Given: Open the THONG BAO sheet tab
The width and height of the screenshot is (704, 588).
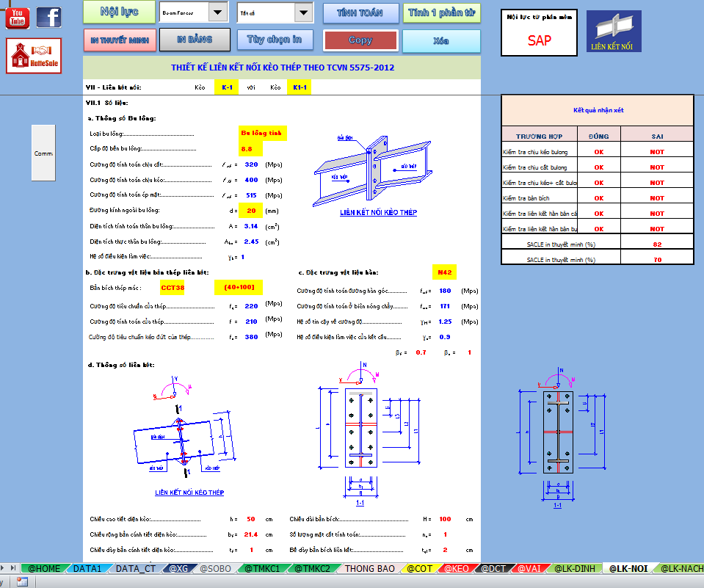Looking at the screenshot, I should pos(370,568).
